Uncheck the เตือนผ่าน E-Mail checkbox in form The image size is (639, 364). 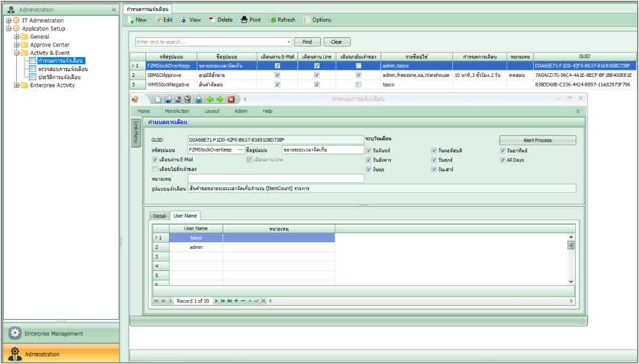click(155, 160)
